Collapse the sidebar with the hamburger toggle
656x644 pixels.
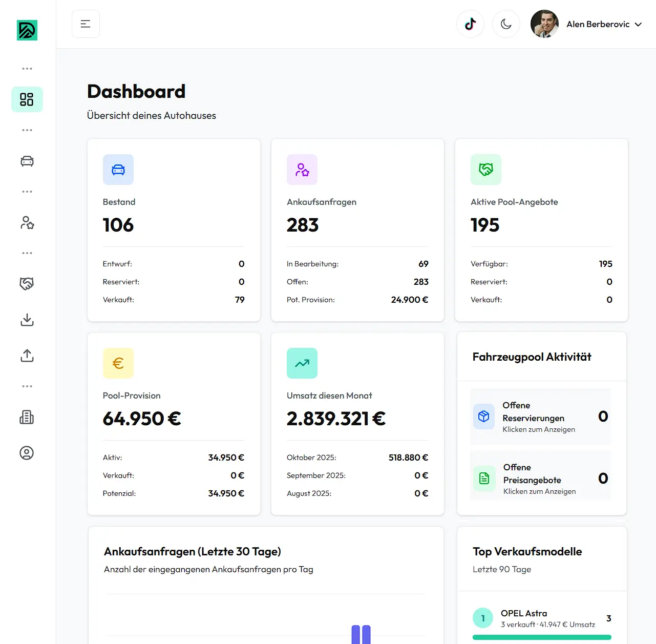(86, 24)
